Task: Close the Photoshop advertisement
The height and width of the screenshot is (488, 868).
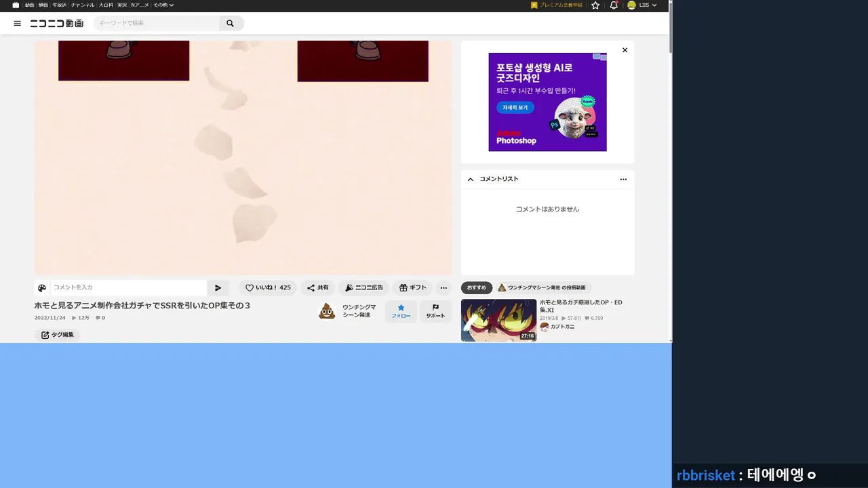Action: 625,49
